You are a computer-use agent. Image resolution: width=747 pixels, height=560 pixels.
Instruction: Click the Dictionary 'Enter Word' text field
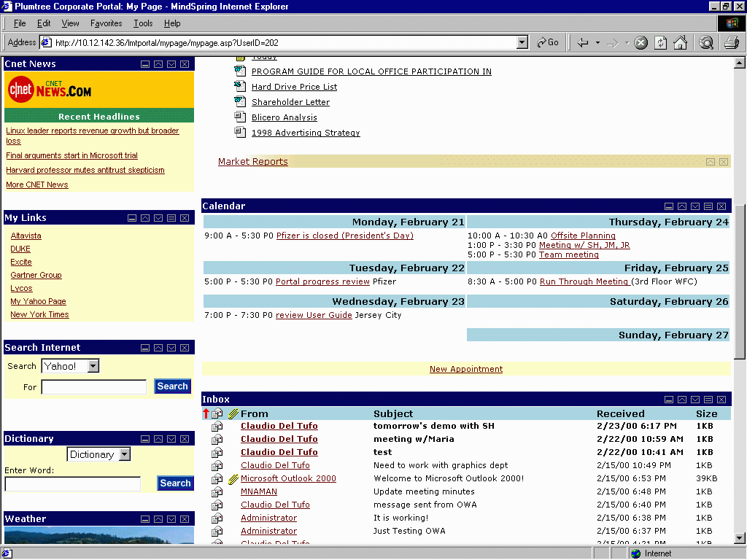click(x=72, y=484)
